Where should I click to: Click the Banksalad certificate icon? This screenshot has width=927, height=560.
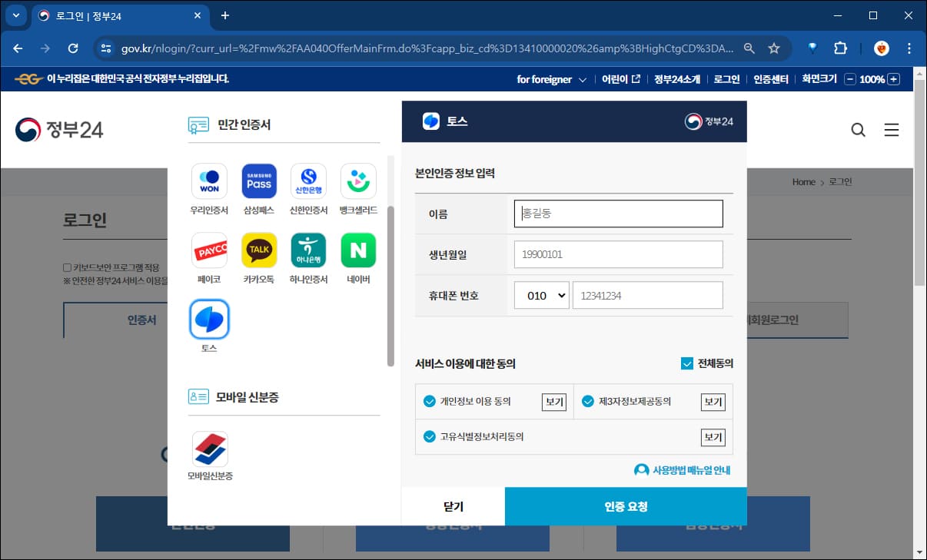click(x=357, y=181)
